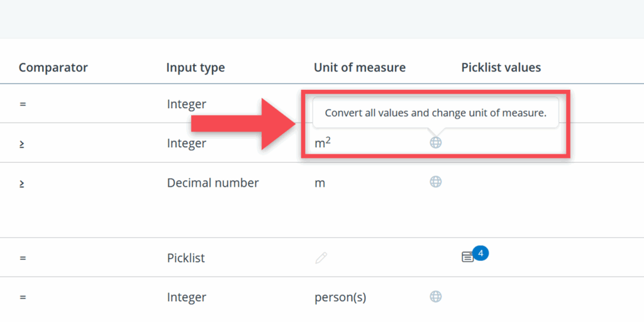Screen dimensions: 644x322
Task: Click the Unit of measure column header
Action: pos(360,67)
